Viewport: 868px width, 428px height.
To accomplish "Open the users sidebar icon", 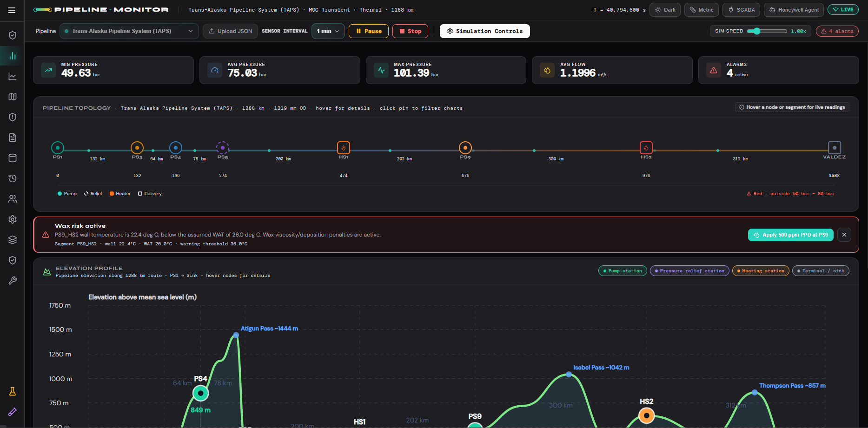I will (13, 199).
